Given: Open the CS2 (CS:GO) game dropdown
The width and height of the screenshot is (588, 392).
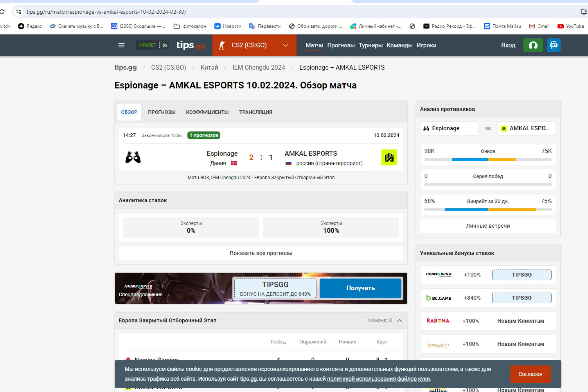Looking at the screenshot, I should [254, 45].
